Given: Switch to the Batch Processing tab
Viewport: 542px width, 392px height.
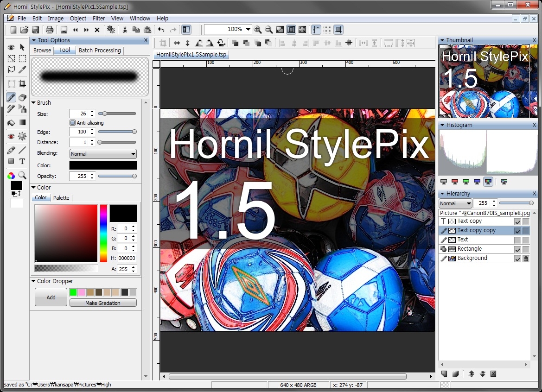Looking at the screenshot, I should point(100,51).
